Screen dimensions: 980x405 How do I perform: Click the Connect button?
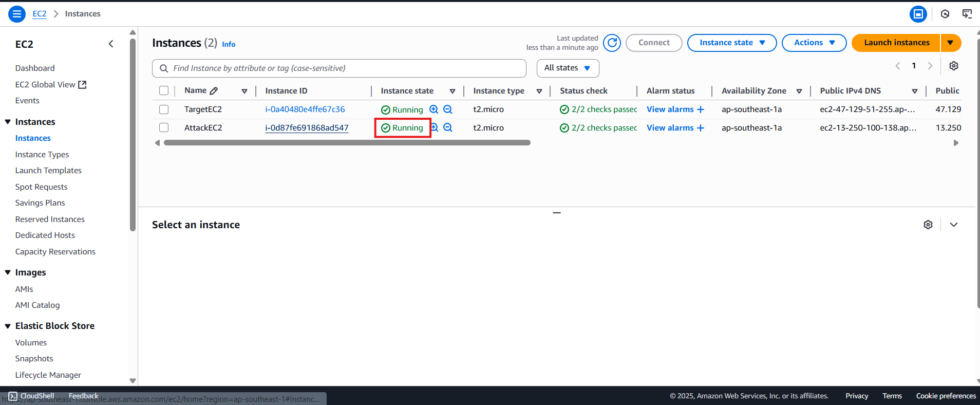point(654,43)
